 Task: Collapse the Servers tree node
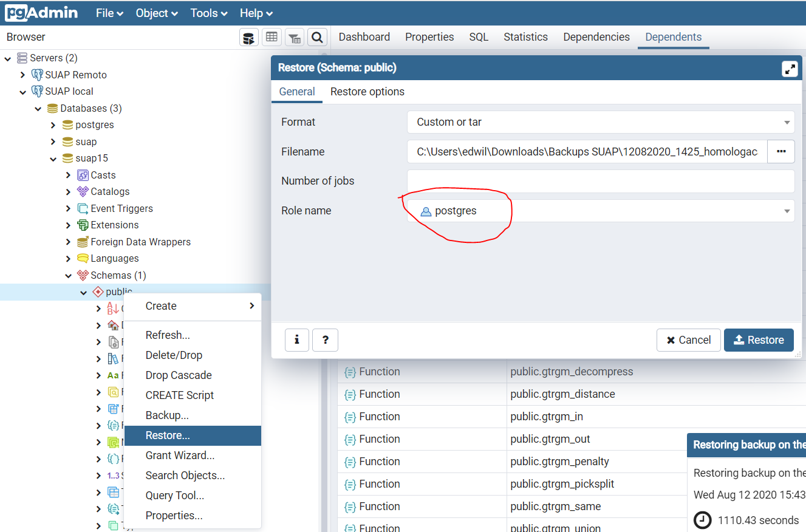tap(8, 58)
